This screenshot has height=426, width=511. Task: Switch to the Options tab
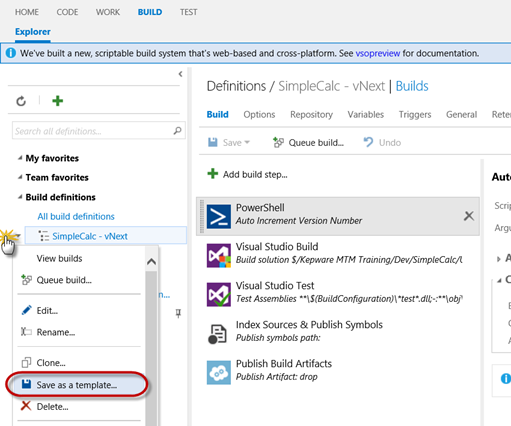coord(259,114)
